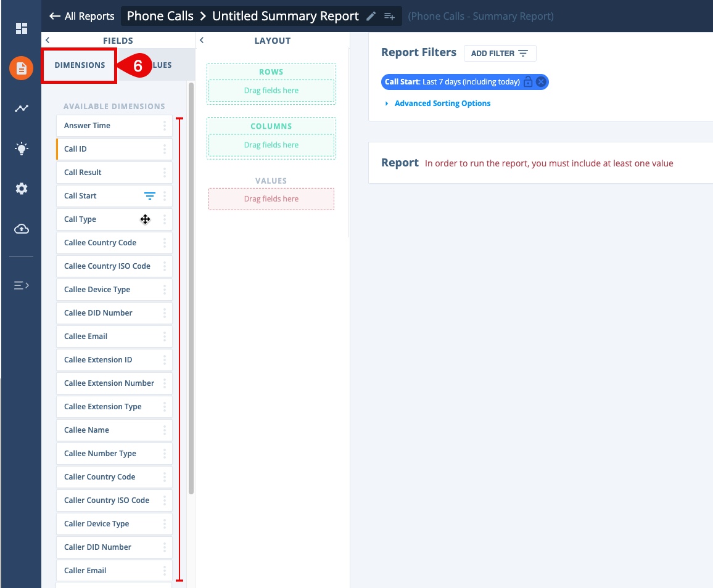Screen dimensions: 713x588
Task: Click the Columns drop zone
Action: pos(271,145)
